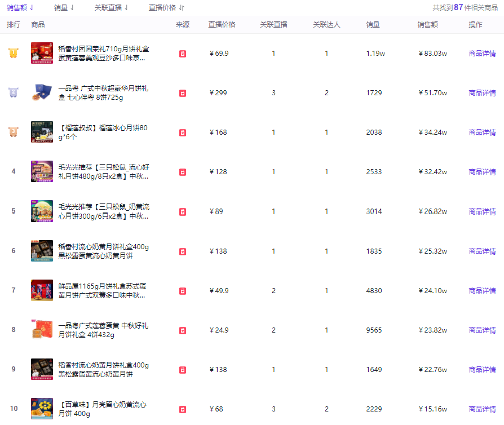This screenshot has height=425, width=504.
Task: Open 商品详情 for 榴莲冰心月饼
Action: (x=482, y=132)
